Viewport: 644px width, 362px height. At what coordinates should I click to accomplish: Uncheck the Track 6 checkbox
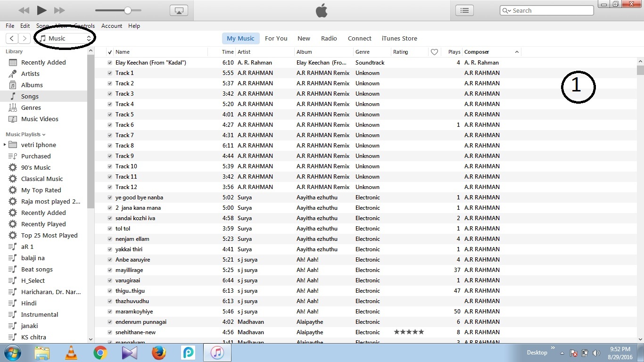(110, 125)
